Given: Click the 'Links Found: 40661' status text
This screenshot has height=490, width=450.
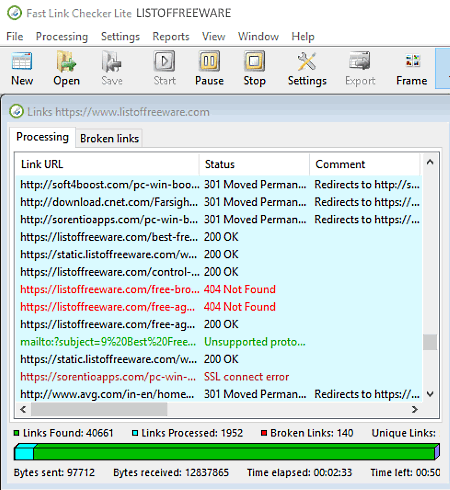Looking at the screenshot, I should point(68,433).
